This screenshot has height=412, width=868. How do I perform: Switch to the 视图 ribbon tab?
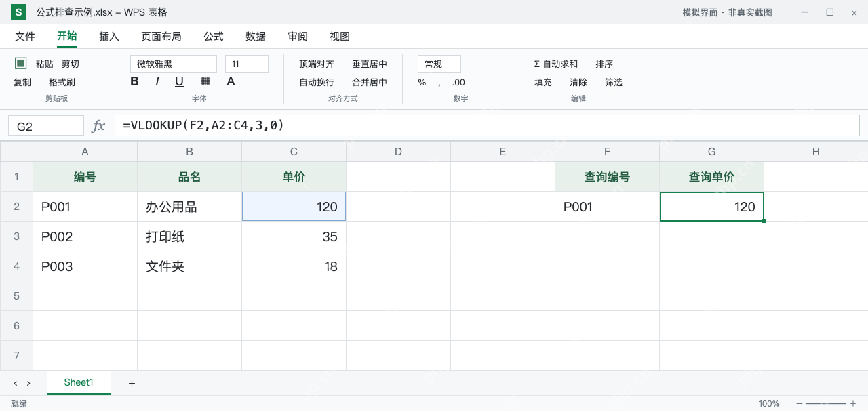(x=340, y=37)
